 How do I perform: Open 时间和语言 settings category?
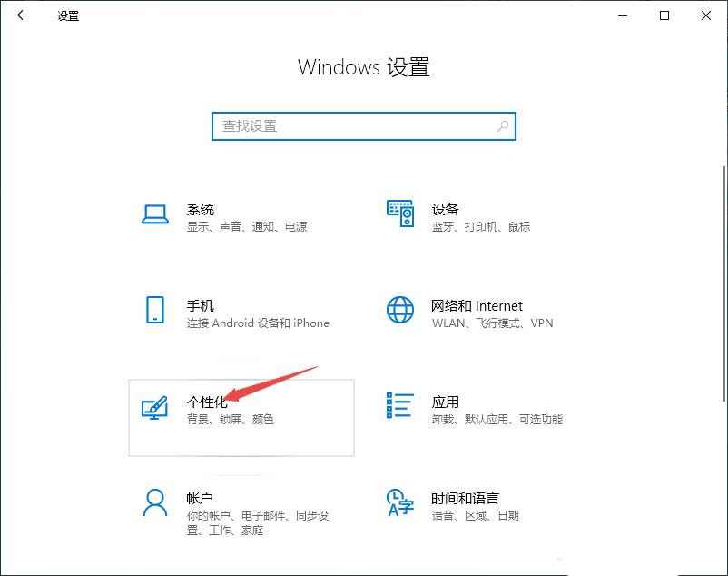[466, 499]
